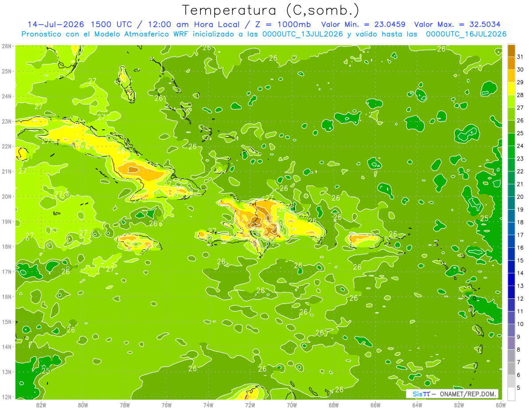Click the latitude axis label 26N

(x=7, y=46)
